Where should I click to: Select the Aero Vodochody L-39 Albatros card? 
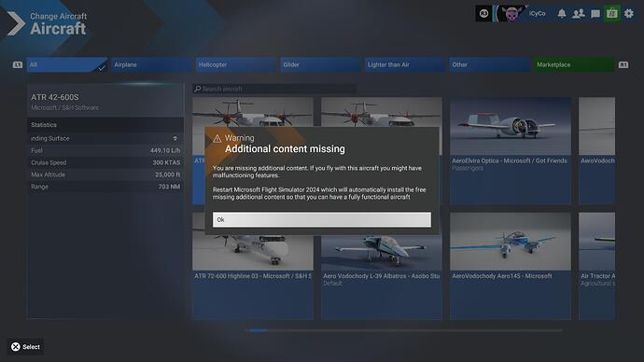click(382, 266)
